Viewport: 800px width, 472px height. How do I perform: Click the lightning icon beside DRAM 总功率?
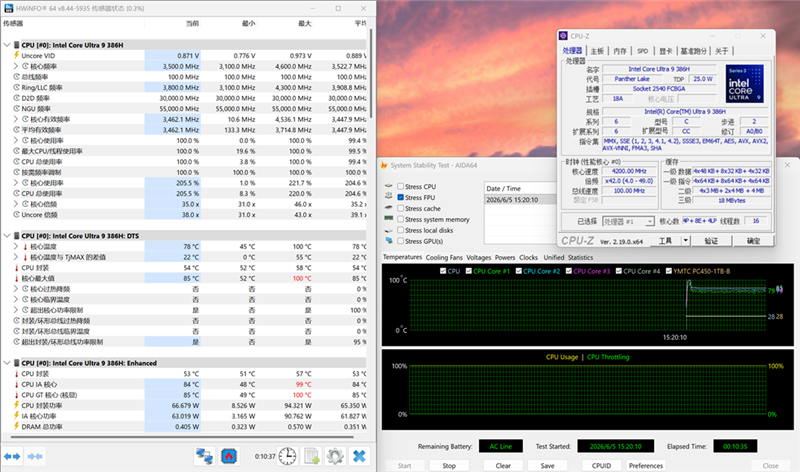pos(16,427)
